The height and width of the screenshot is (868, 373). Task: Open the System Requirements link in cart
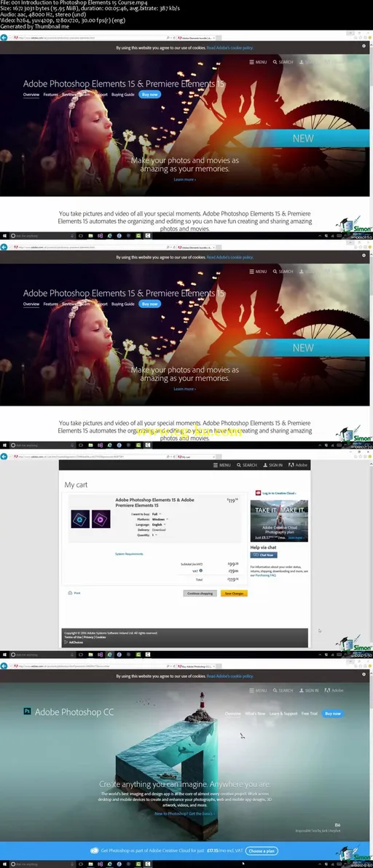(129, 553)
